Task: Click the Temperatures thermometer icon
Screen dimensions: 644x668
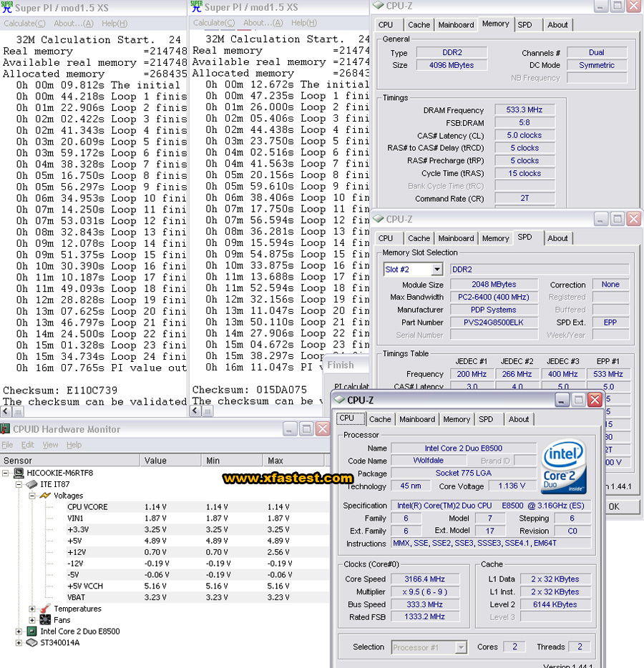Action: tap(45, 609)
